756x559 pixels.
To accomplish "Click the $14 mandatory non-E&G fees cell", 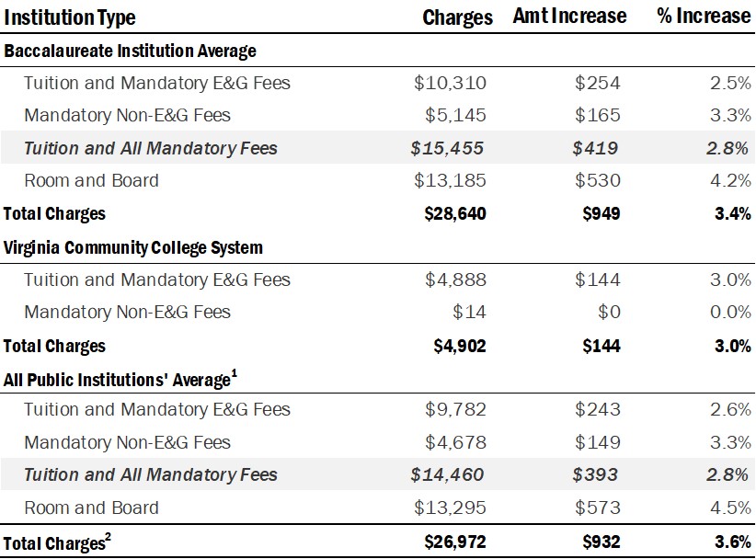I will tap(469, 313).
